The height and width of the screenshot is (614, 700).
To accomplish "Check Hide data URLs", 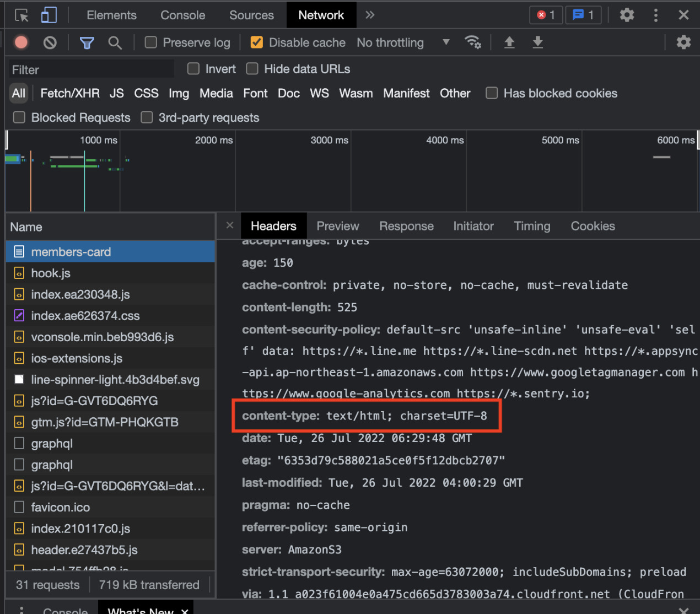I will [252, 69].
